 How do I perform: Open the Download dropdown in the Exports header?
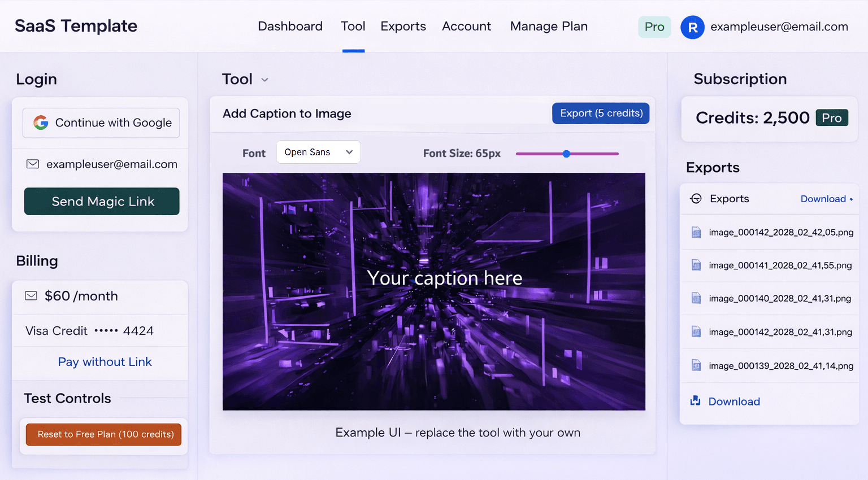tap(827, 198)
